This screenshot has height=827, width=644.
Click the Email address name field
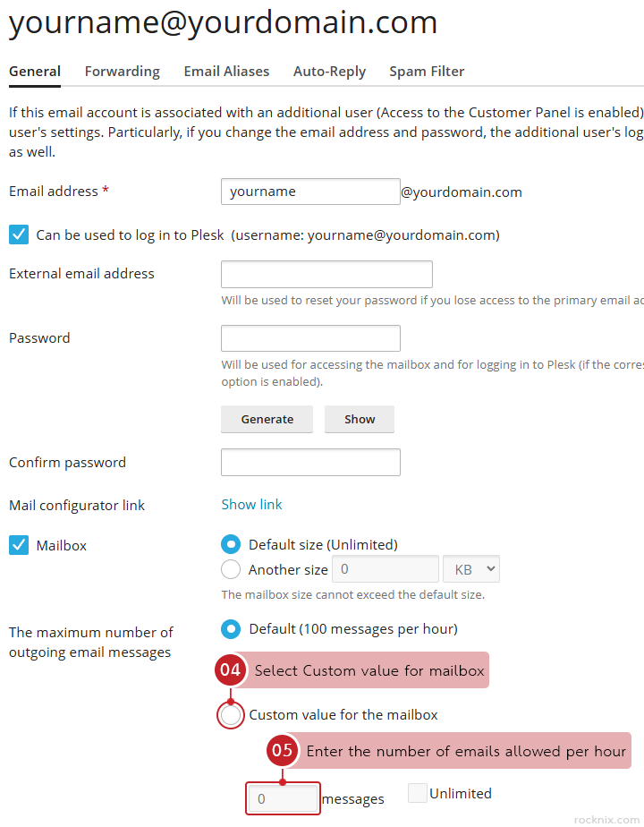point(309,192)
